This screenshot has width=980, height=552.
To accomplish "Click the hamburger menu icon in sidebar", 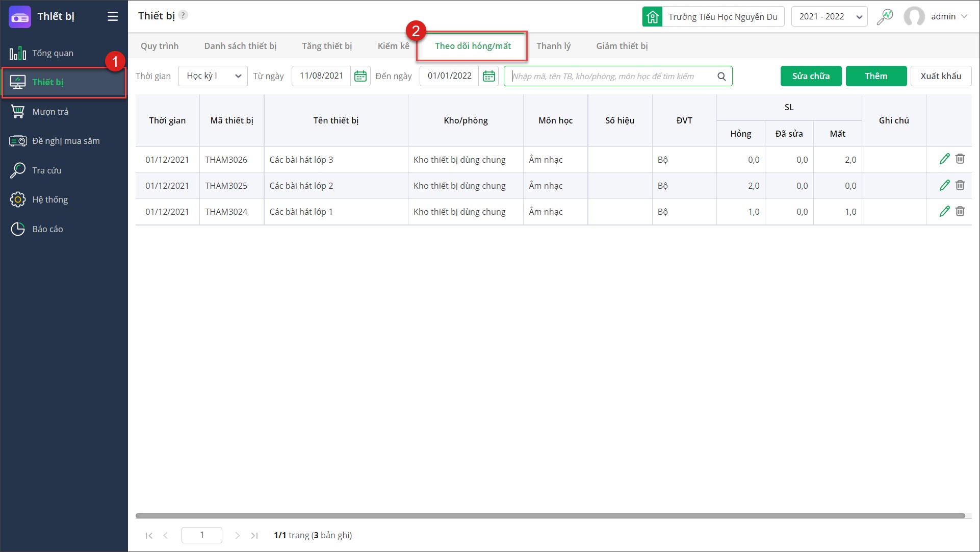I will (113, 16).
